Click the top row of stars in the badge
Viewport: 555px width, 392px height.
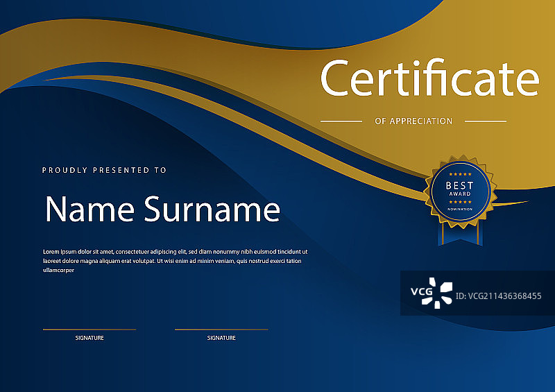(459, 174)
